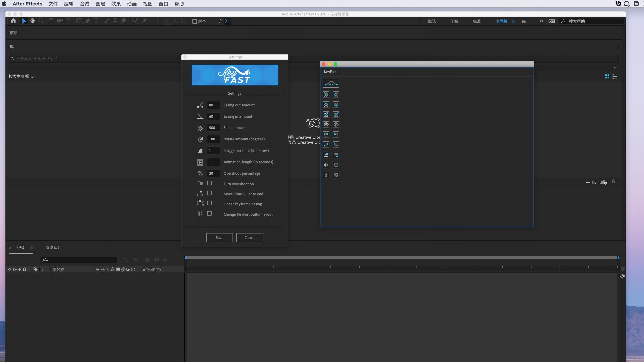This screenshot has width=644, height=362.
Task: Enable Turn overshoot on checkbox
Action: [x=209, y=183]
